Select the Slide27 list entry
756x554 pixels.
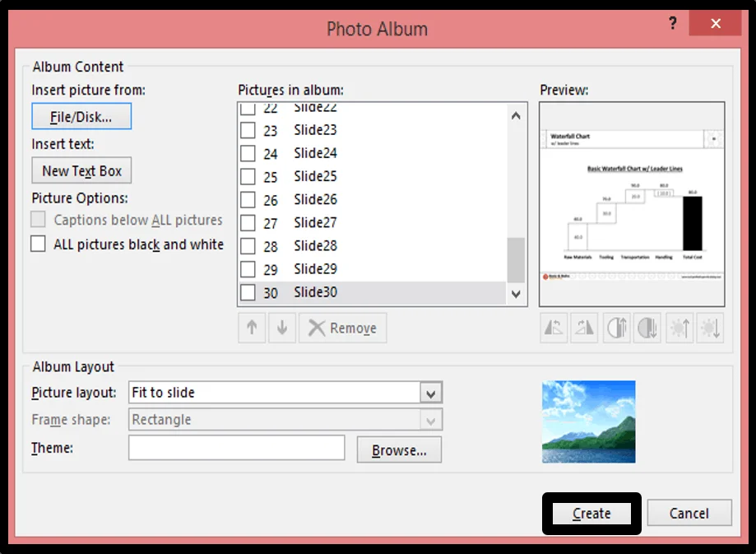point(372,223)
